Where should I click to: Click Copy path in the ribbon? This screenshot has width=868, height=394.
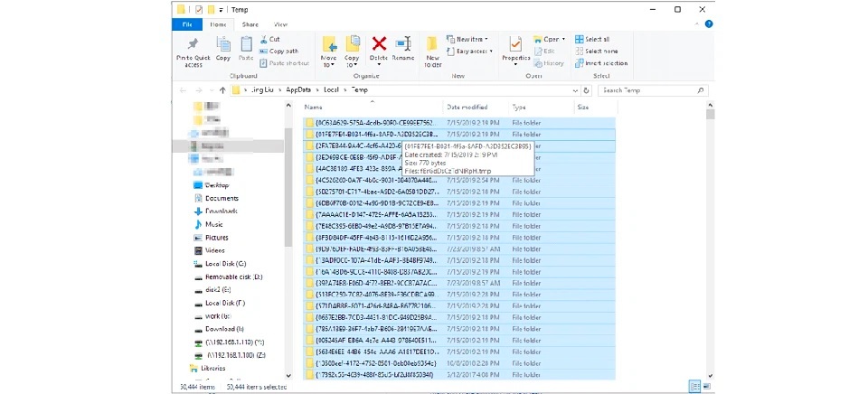[x=279, y=51]
